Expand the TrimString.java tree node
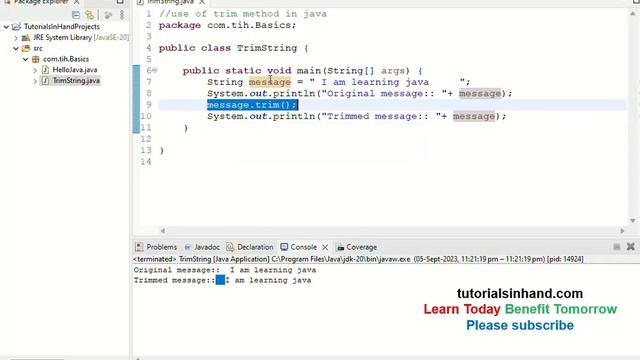The image size is (640, 360). click(x=35, y=81)
